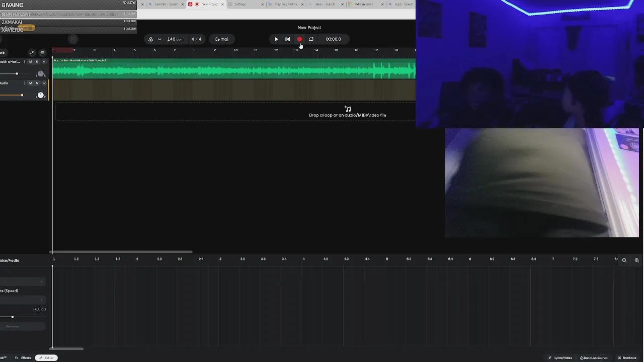Follow 2XMAKAI in the overlay list

pyautogui.click(x=130, y=21)
